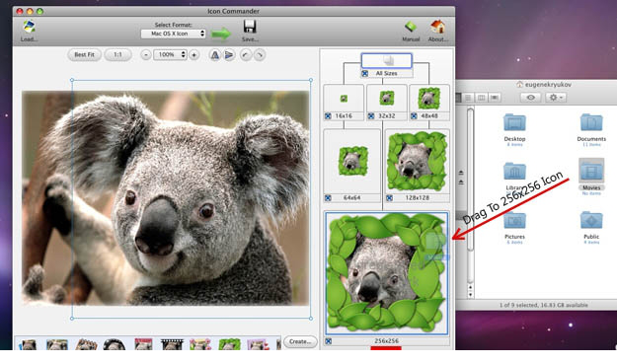
Task: Click the bottom-right crop handle
Action: pos(311,319)
